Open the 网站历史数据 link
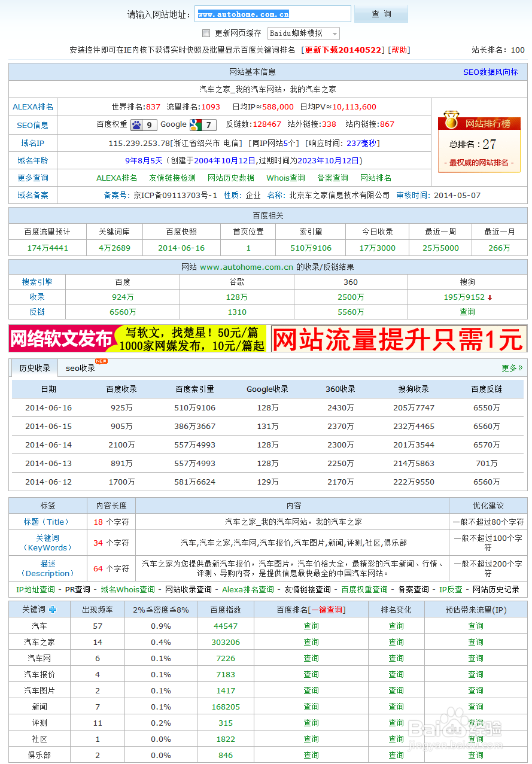Screen dimensions: 532x764 pyautogui.click(x=231, y=178)
